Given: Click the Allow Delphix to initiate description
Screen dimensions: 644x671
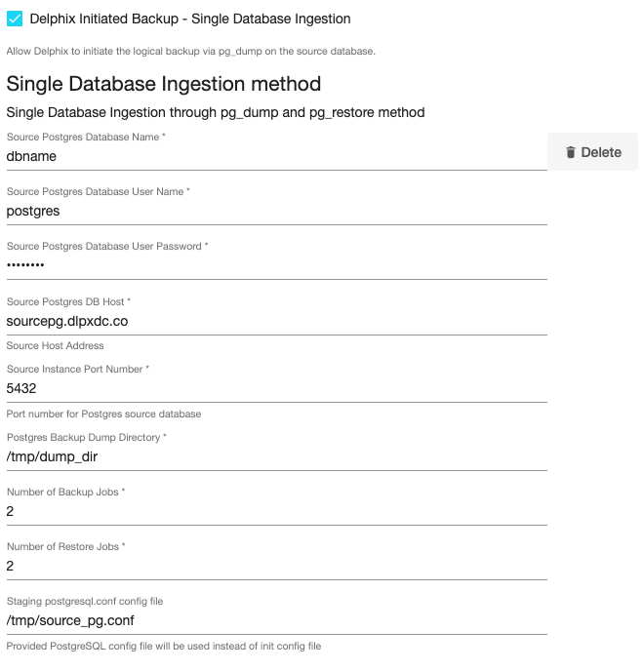Looking at the screenshot, I should coord(190,51).
